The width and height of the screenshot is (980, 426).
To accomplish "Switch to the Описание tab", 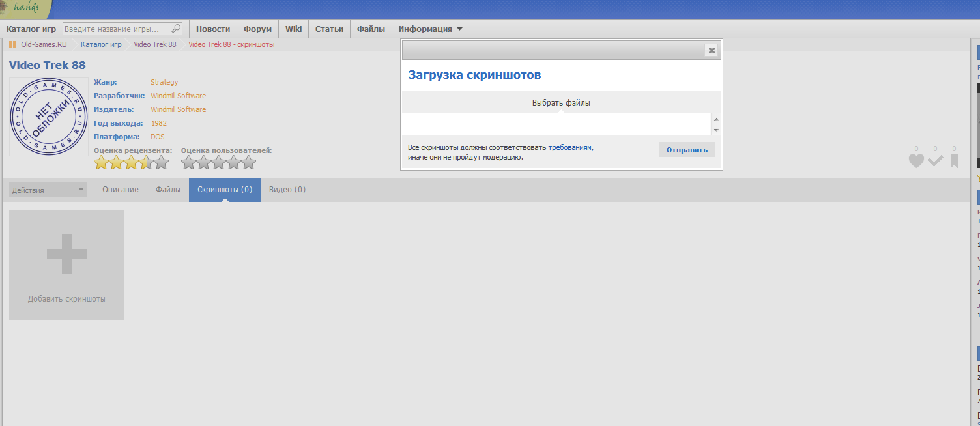I will [x=121, y=190].
